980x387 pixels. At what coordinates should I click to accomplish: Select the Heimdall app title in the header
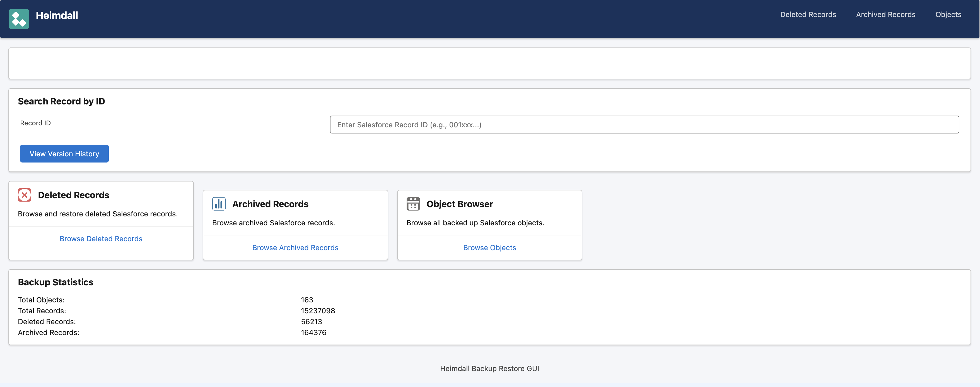point(57,15)
